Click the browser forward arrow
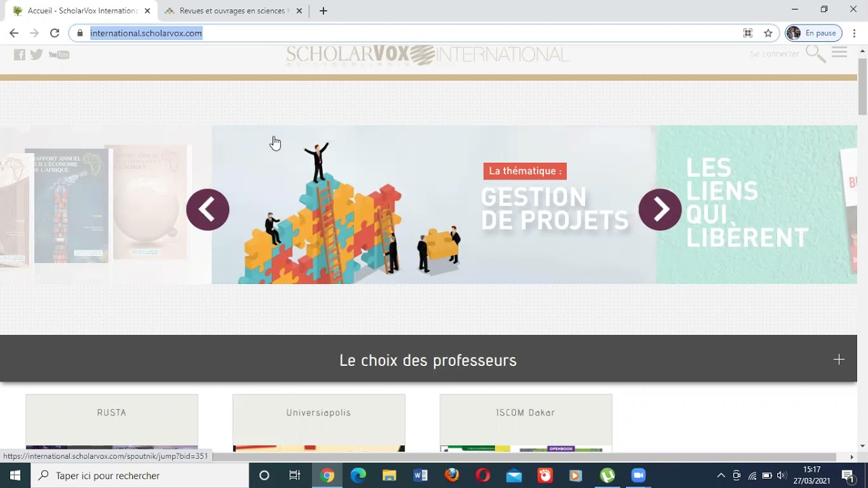This screenshot has height=488, width=868. tap(34, 33)
